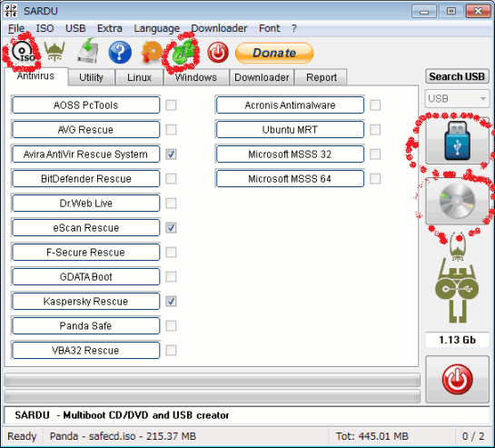
Task: Click the Acronis Antimalware button
Action: click(x=290, y=105)
